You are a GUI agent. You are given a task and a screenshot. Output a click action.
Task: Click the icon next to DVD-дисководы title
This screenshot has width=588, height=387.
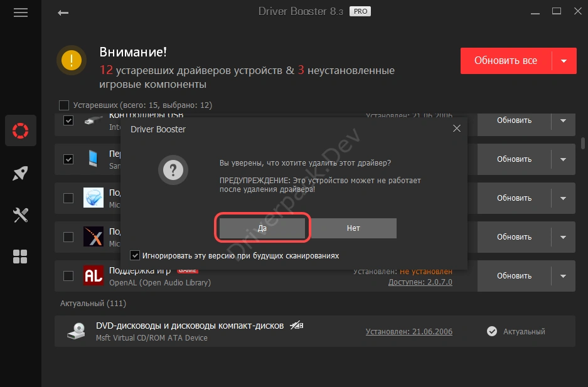[x=297, y=326]
